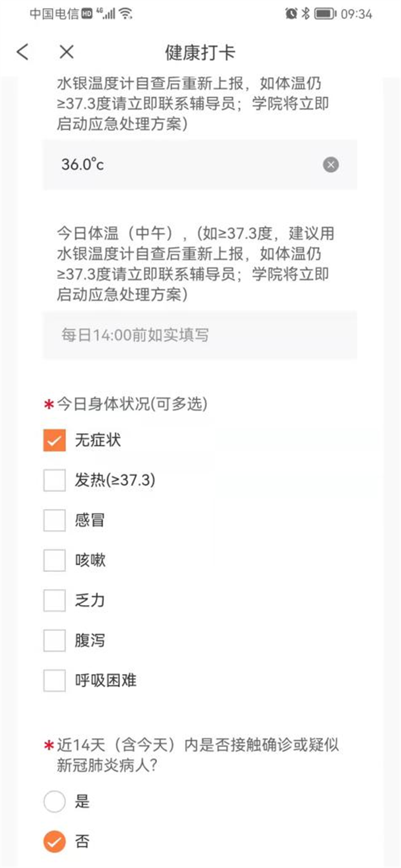Tap the alarm clock status icon
401x868 pixels.
[x=291, y=14]
